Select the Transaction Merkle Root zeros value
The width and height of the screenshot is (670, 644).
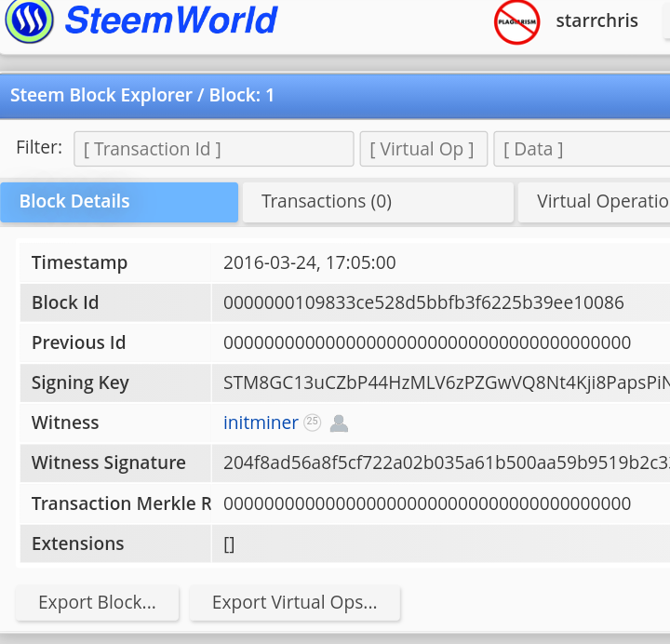click(427, 503)
